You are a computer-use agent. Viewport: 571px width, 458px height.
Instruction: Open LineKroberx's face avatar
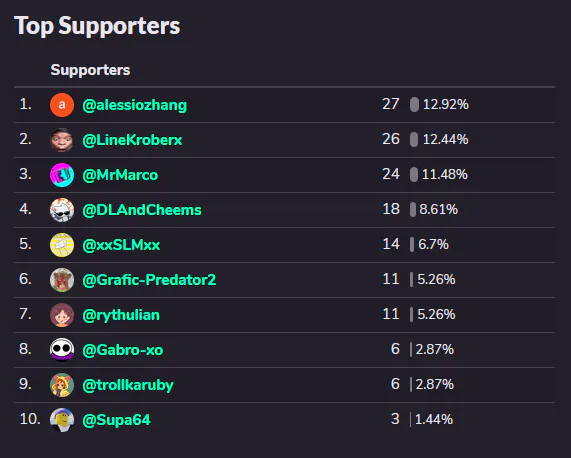(x=62, y=140)
